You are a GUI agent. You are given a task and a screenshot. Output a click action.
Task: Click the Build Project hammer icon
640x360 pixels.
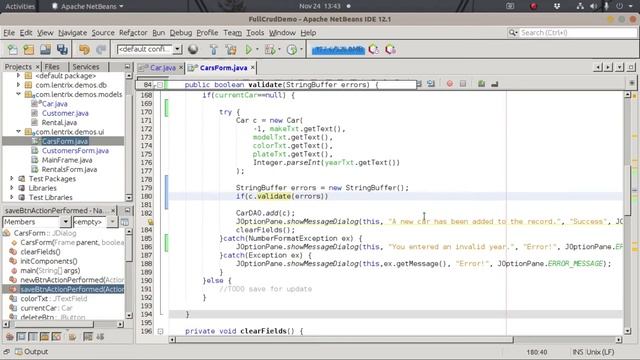coord(213,50)
